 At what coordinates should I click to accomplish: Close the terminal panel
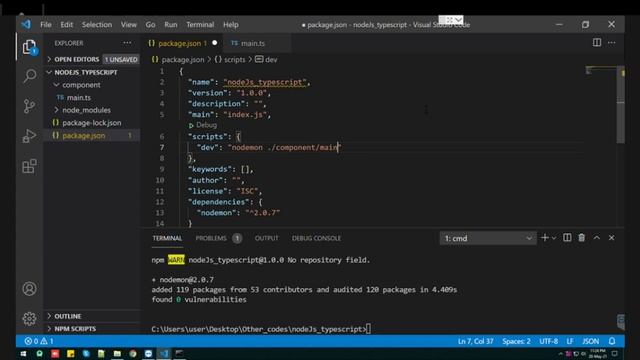point(611,238)
